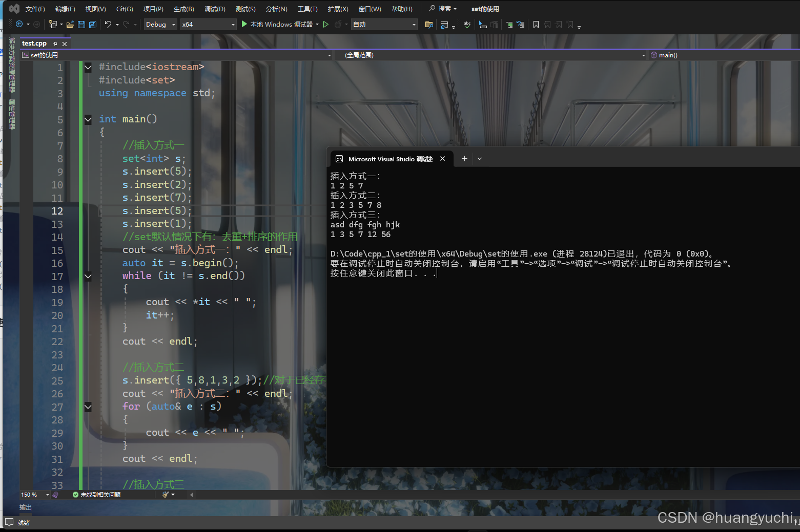
Task: Toggle a bookmark with the bookmark icon
Action: click(536, 25)
